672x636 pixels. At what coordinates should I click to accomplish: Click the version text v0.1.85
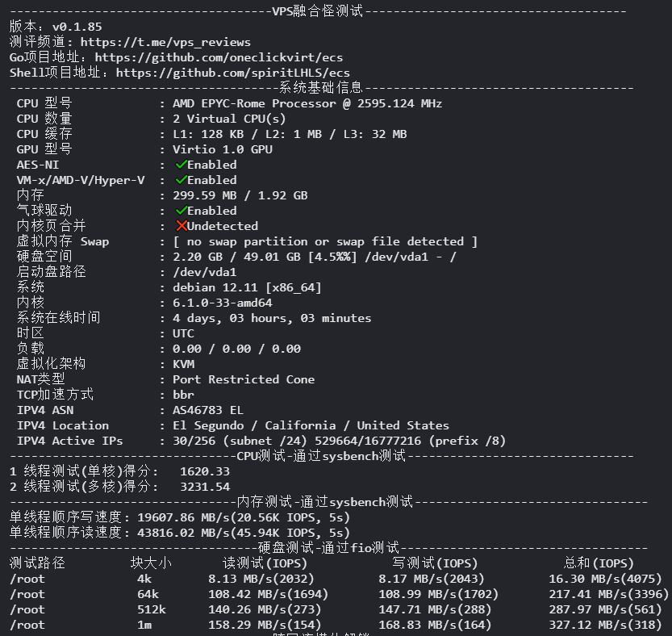tap(77, 27)
